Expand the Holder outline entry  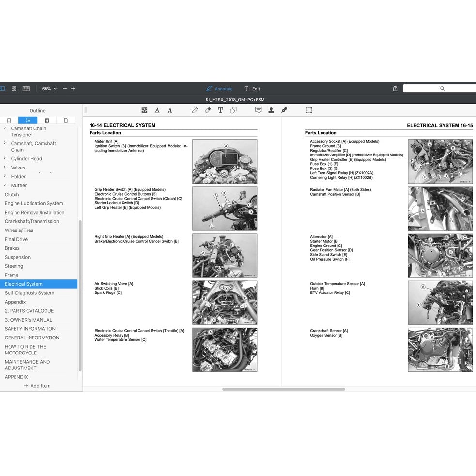(x=5, y=176)
